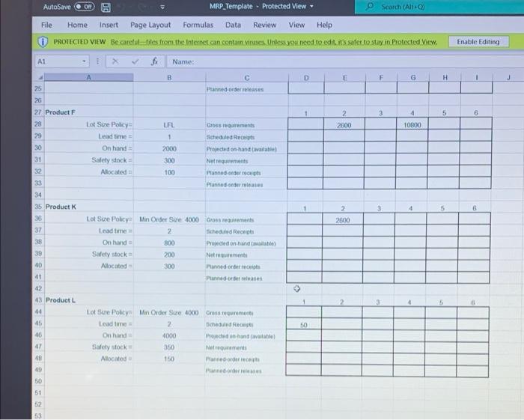Select column A header

pyautogui.click(x=89, y=78)
